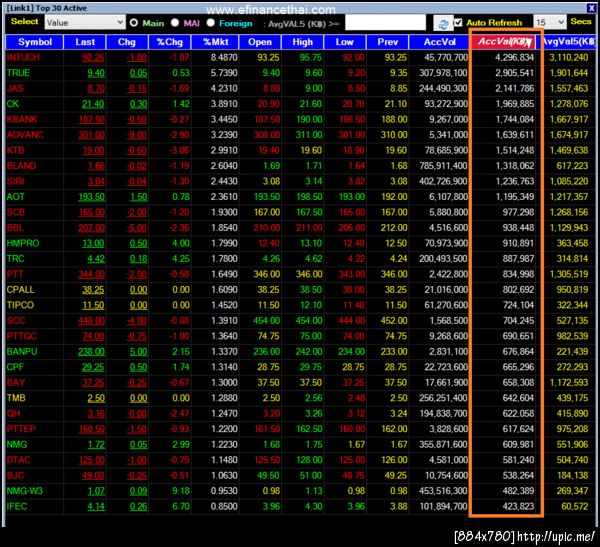Sort by the %Mkt column header
The image size is (600, 547).
[215, 42]
